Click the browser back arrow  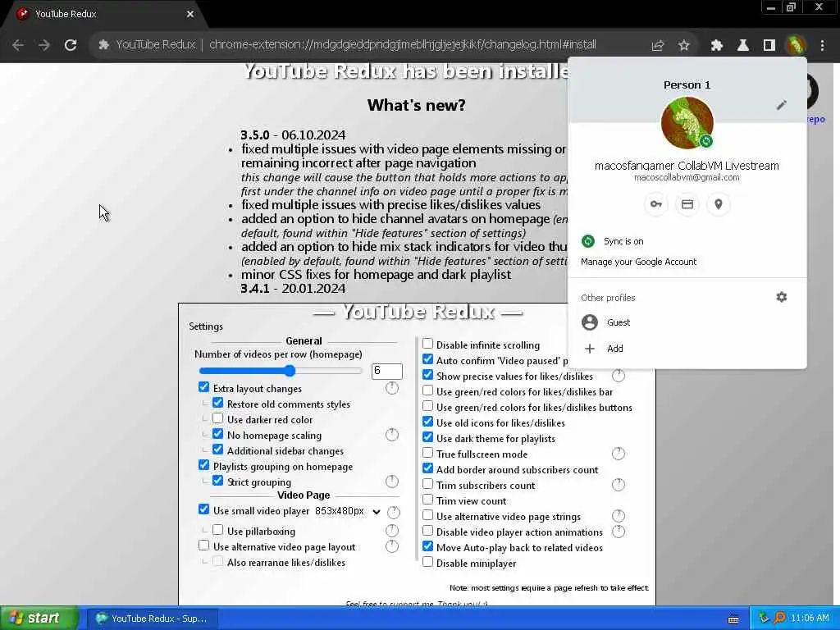pos(18,45)
